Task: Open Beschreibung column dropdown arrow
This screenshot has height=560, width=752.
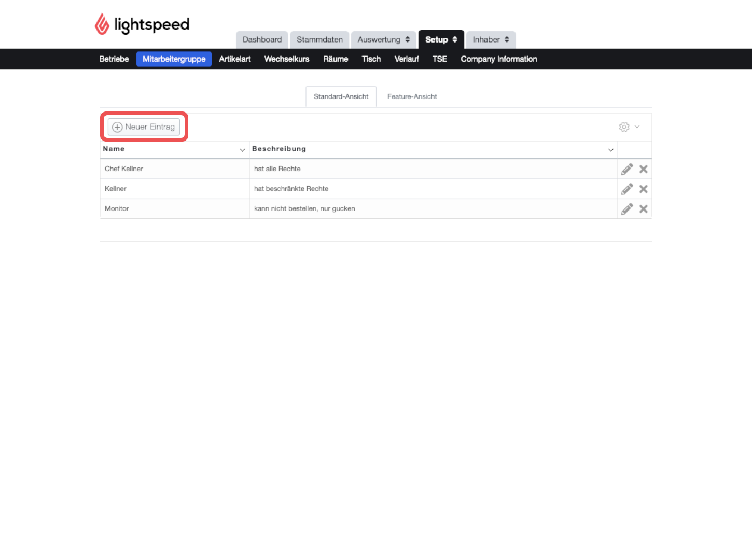Action: 611,150
